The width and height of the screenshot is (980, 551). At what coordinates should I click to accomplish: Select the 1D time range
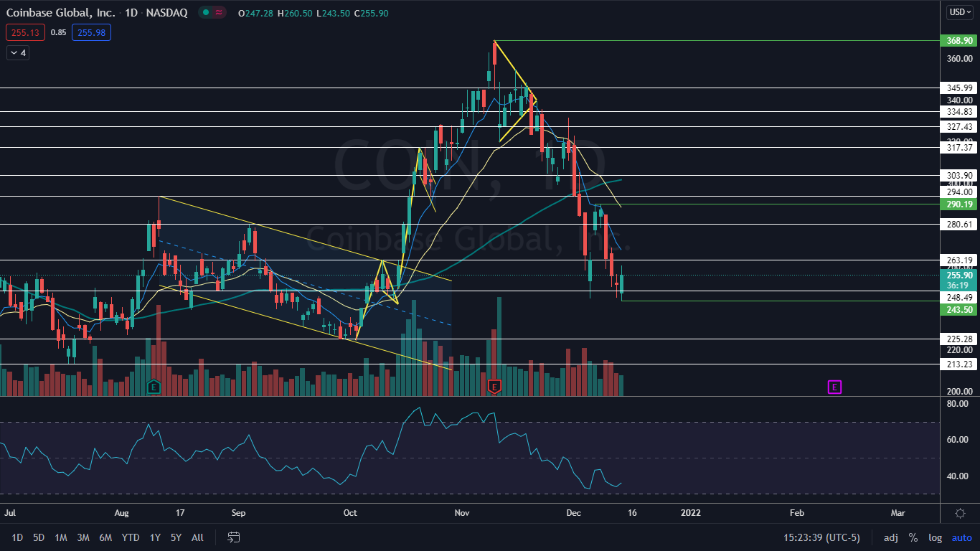17,537
